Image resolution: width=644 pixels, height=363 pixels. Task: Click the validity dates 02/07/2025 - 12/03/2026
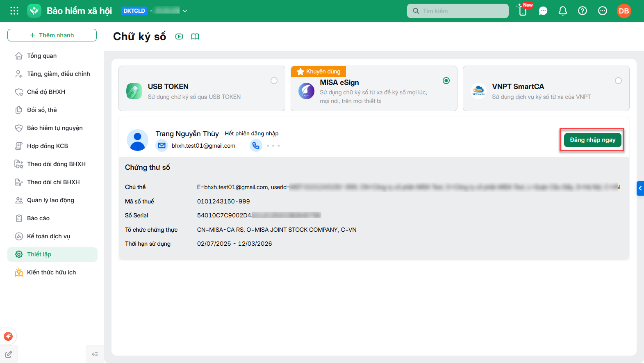tap(234, 244)
